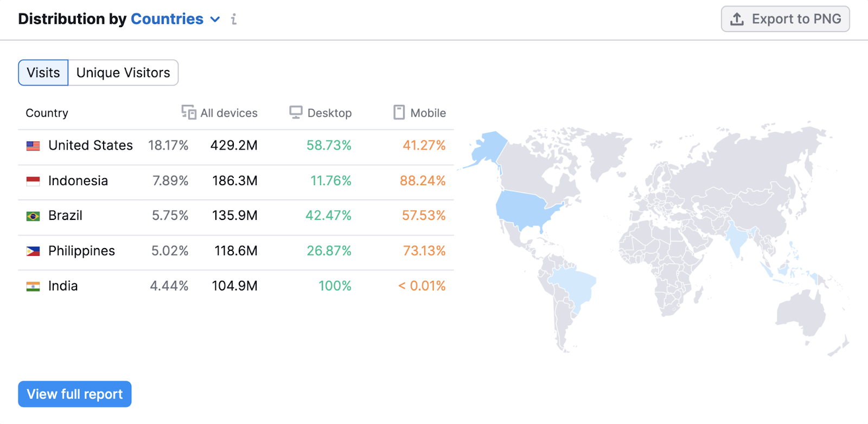The width and height of the screenshot is (868, 424).
Task: Click the Philippines row name
Action: (81, 251)
